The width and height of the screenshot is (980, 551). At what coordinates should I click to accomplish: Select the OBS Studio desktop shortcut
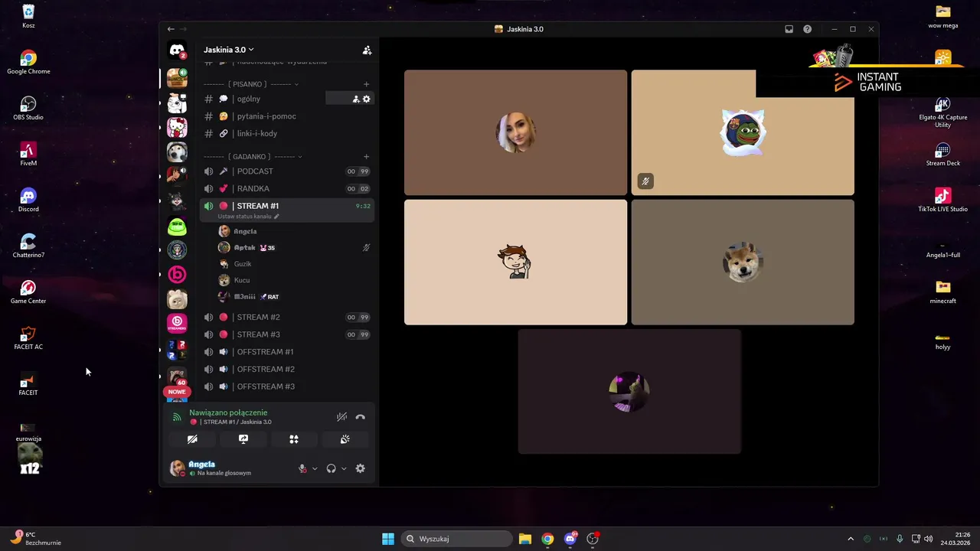(x=28, y=108)
